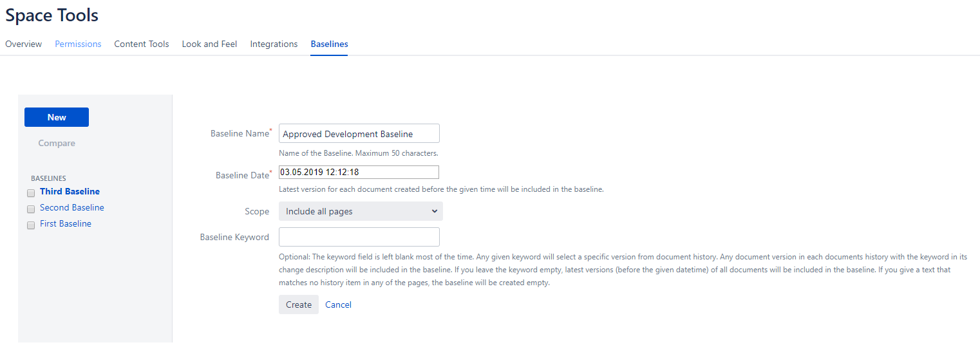Enable the First Baseline checkbox
This screenshot has width=980, height=356.
click(31, 225)
